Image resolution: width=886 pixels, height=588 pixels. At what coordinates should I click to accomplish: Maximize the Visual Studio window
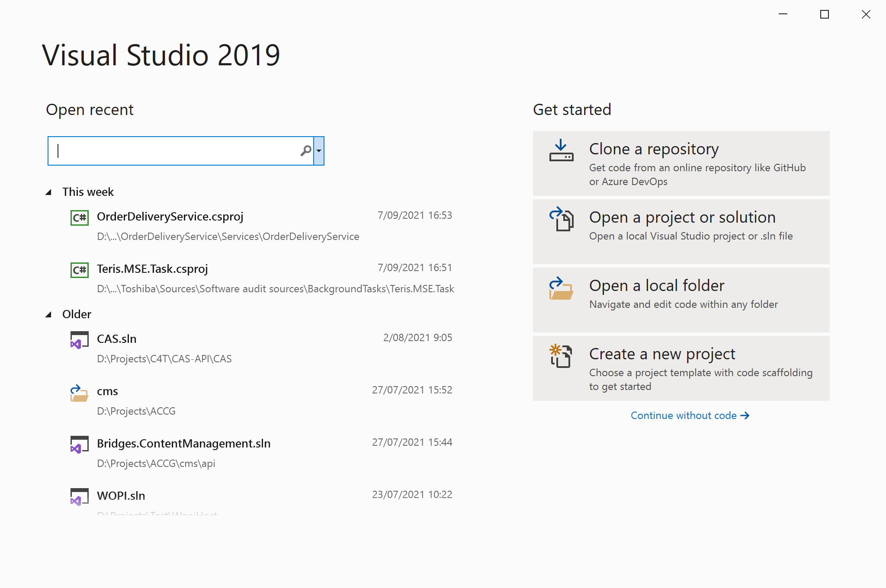[825, 15]
